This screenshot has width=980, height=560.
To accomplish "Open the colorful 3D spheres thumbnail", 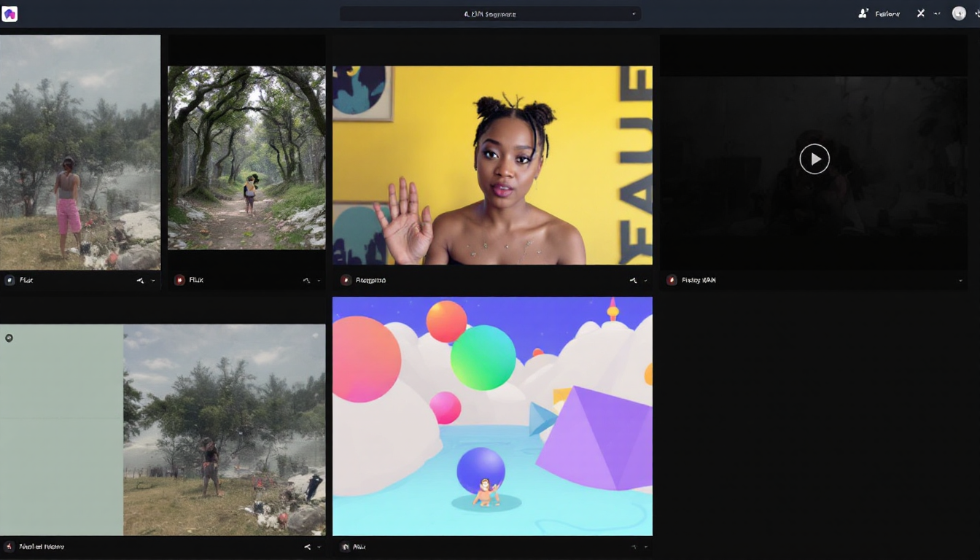I will coord(492,416).
